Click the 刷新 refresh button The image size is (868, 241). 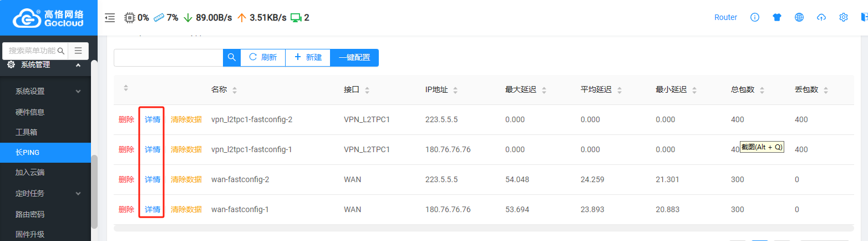point(263,57)
